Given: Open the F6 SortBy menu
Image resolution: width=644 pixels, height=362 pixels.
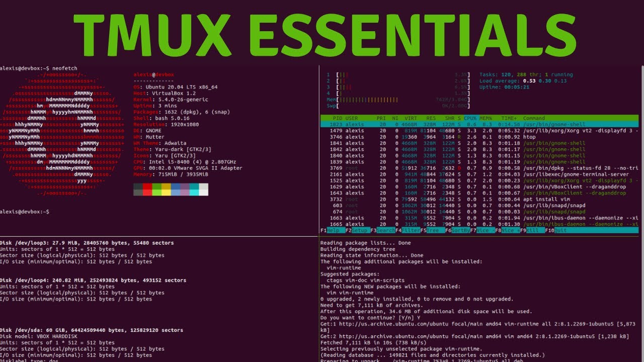Looking at the screenshot, I should coord(457,230).
